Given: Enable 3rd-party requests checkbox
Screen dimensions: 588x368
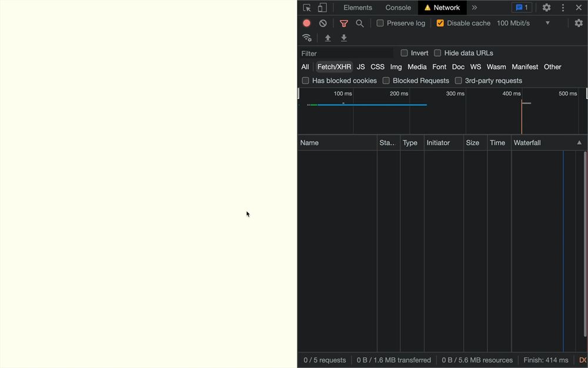Looking at the screenshot, I should tap(458, 81).
